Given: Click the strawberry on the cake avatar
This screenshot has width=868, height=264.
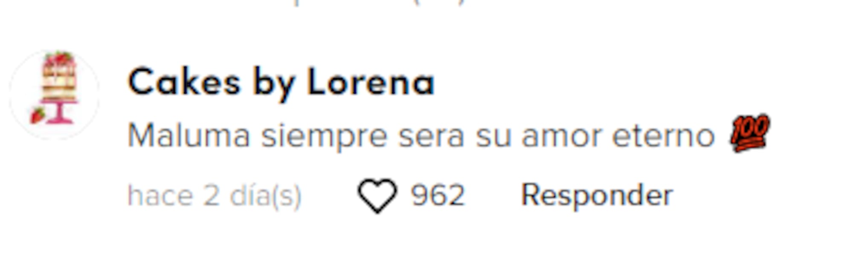Looking at the screenshot, I should 38,115.
